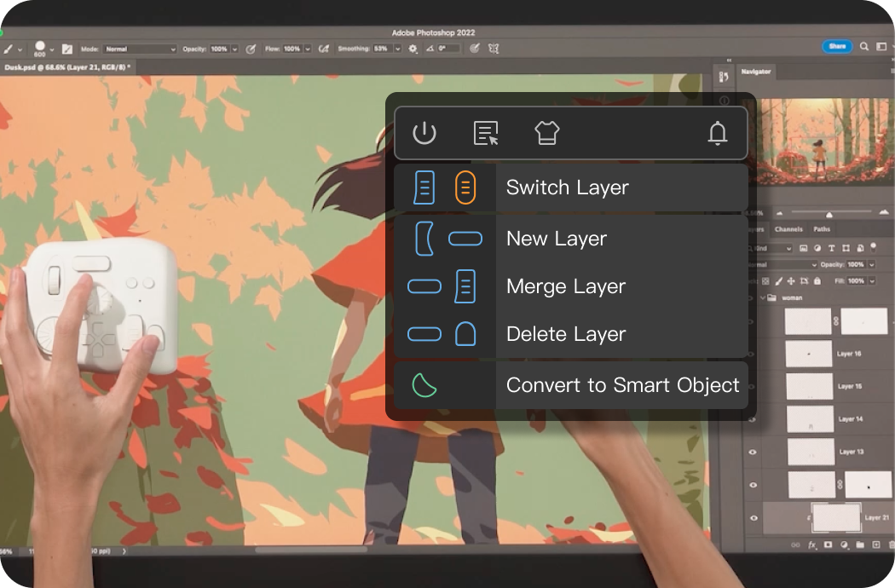Image resolution: width=895 pixels, height=588 pixels.
Task: Click the shape layer filter icon
Action: point(846,248)
